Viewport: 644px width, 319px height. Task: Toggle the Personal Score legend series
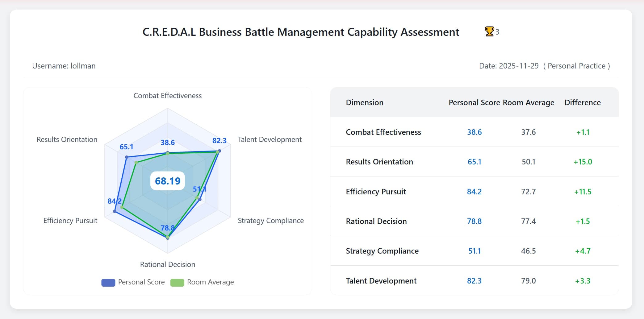(x=133, y=282)
